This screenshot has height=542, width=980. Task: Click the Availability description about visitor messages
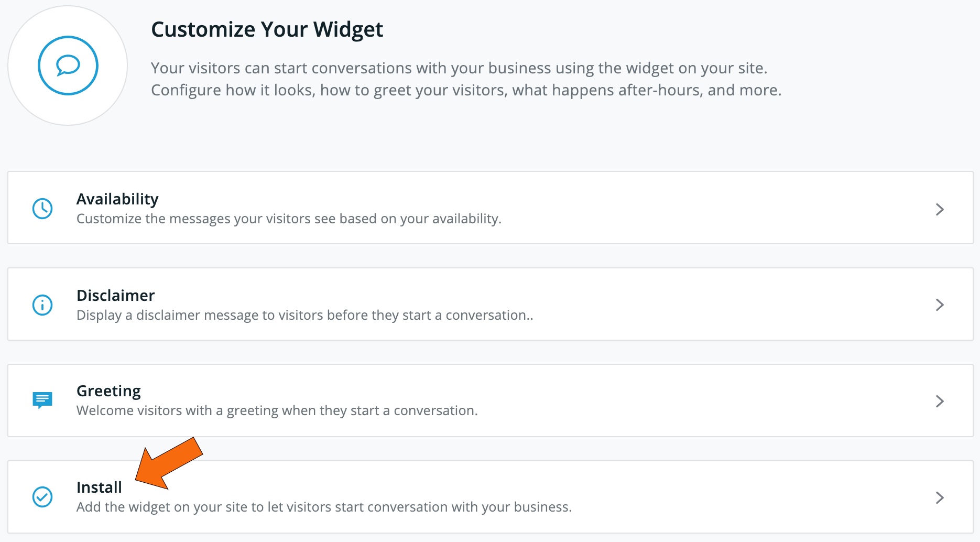point(289,219)
